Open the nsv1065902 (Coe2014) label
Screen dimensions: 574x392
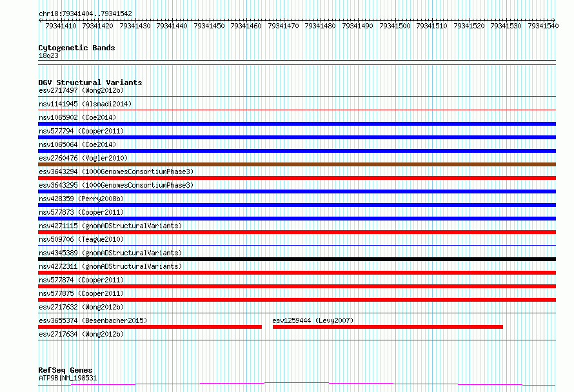pos(77,117)
